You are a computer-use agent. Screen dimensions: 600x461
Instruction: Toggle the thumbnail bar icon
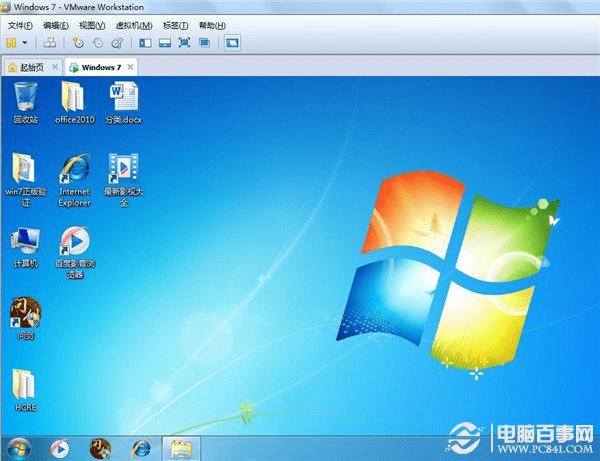165,43
